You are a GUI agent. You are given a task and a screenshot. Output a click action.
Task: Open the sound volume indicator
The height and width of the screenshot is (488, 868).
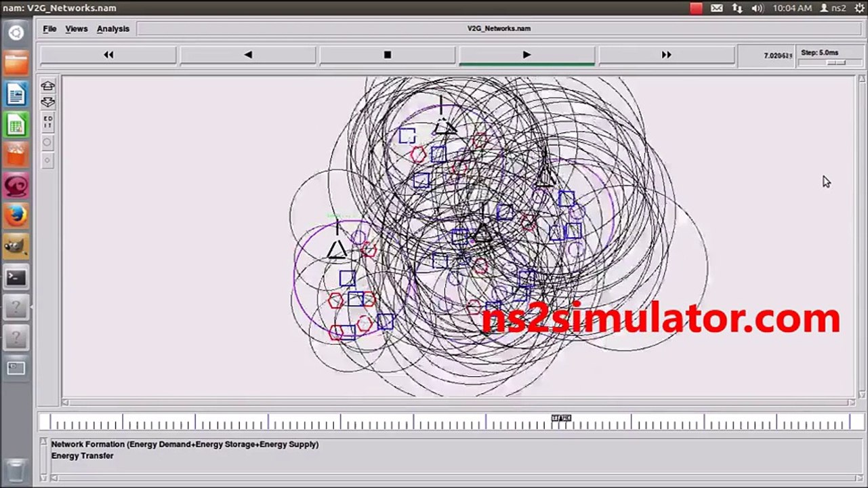(757, 8)
